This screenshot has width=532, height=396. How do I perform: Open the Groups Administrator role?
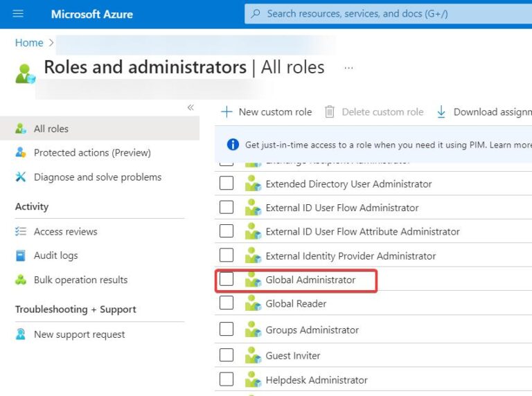[312, 330]
